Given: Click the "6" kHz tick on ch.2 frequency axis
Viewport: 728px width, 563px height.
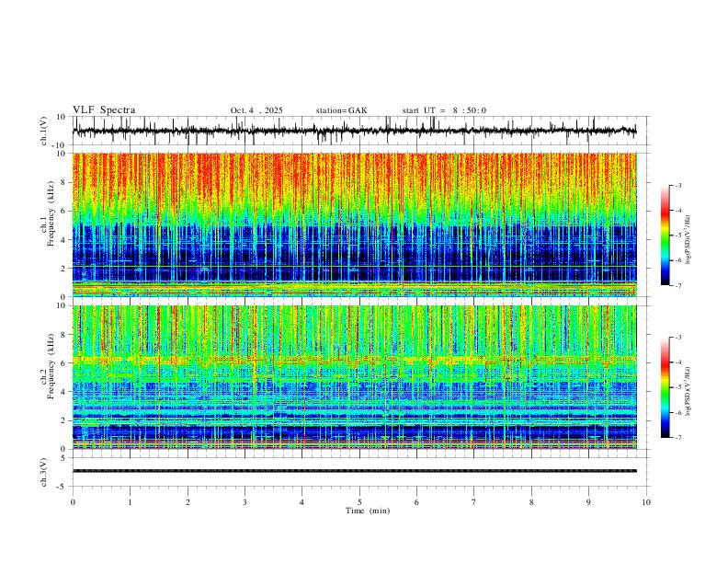Looking at the screenshot, I should point(64,363).
